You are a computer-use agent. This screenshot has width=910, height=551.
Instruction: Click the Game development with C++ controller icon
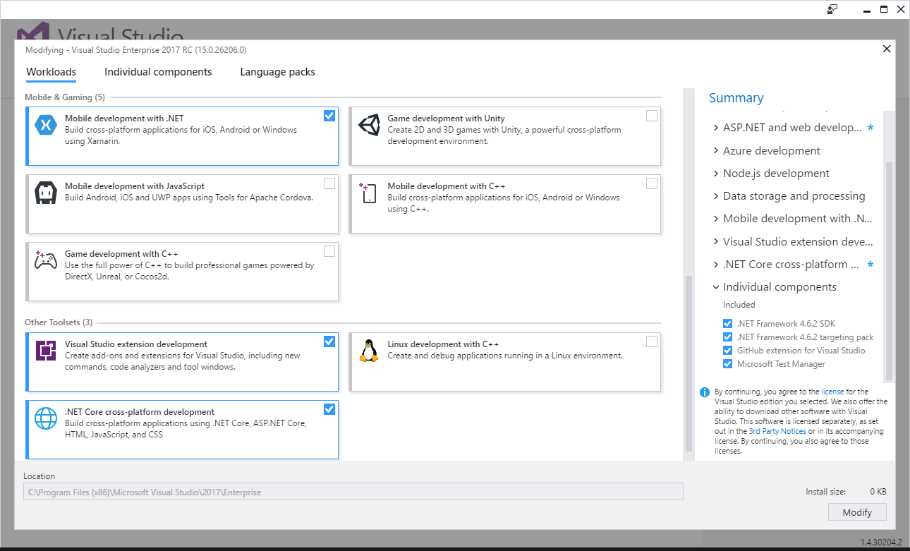tap(45, 260)
